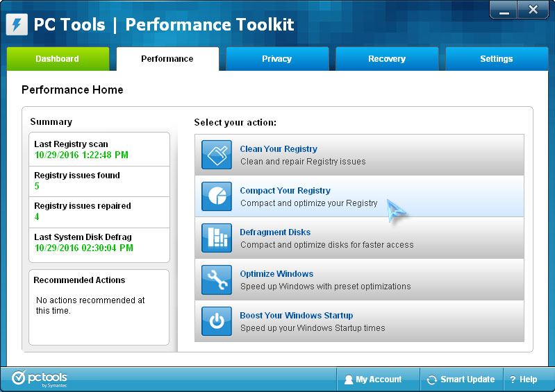
Task: Select the Defragment Disks title link
Action: (x=275, y=232)
